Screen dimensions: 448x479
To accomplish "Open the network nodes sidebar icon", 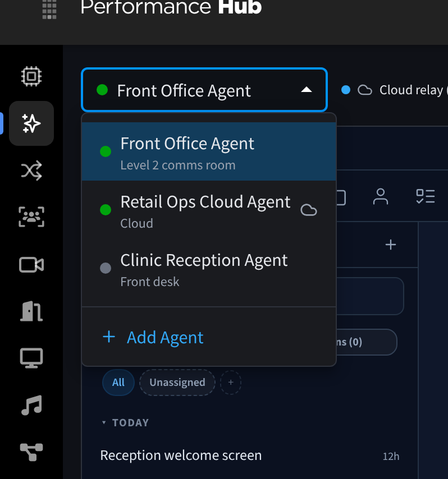I will click(31, 452).
